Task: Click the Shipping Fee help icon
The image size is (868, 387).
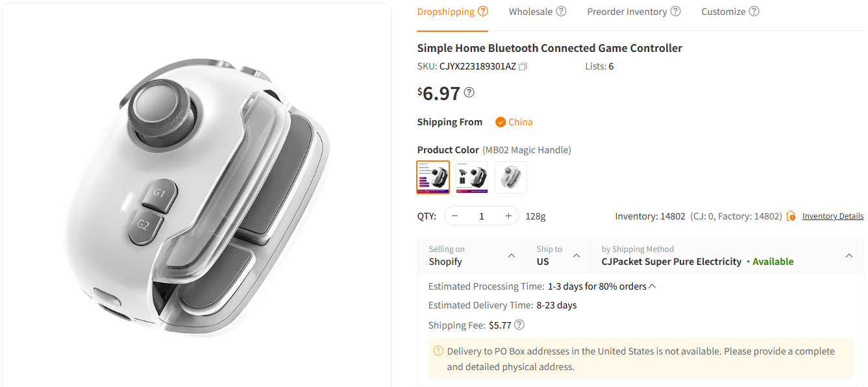Action: click(519, 325)
